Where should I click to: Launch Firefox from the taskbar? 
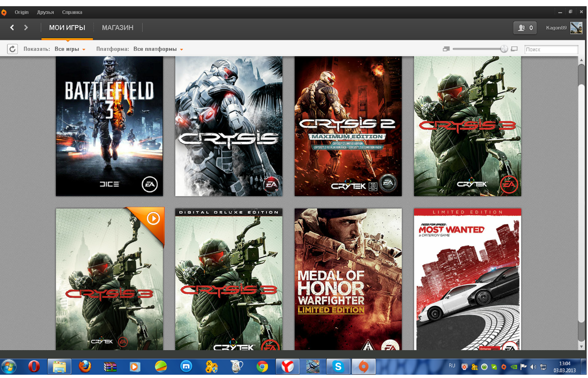point(85,366)
